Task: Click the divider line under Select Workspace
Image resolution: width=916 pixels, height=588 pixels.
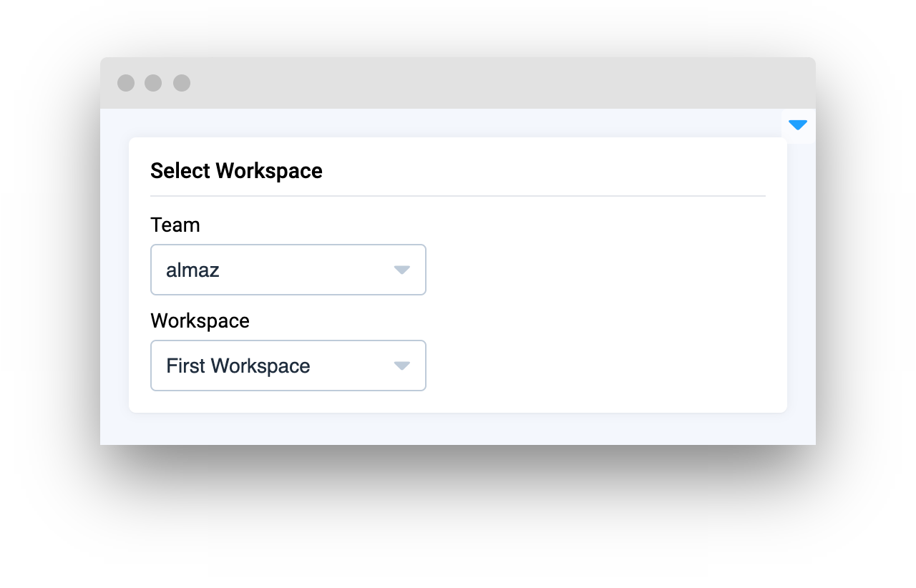Action: [458, 195]
